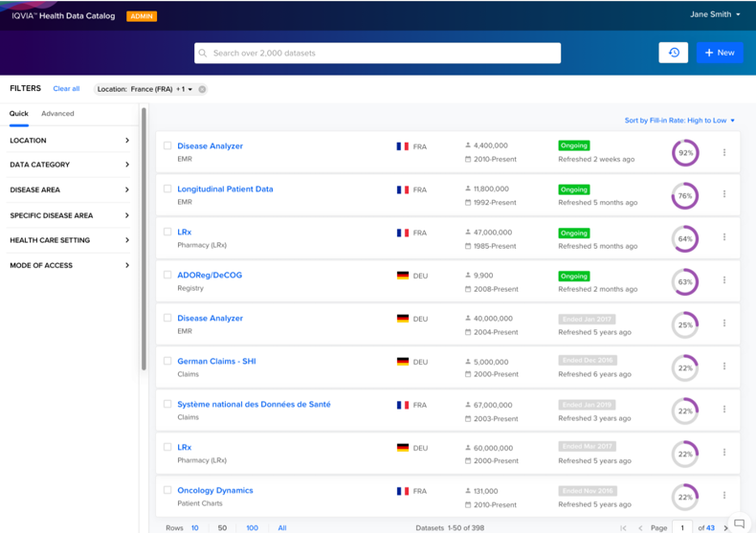Open kebab menu for Système national des Données row

724,410
